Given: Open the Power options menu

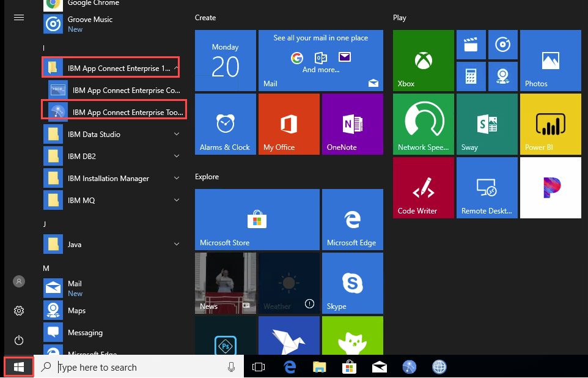Looking at the screenshot, I should coord(19,340).
